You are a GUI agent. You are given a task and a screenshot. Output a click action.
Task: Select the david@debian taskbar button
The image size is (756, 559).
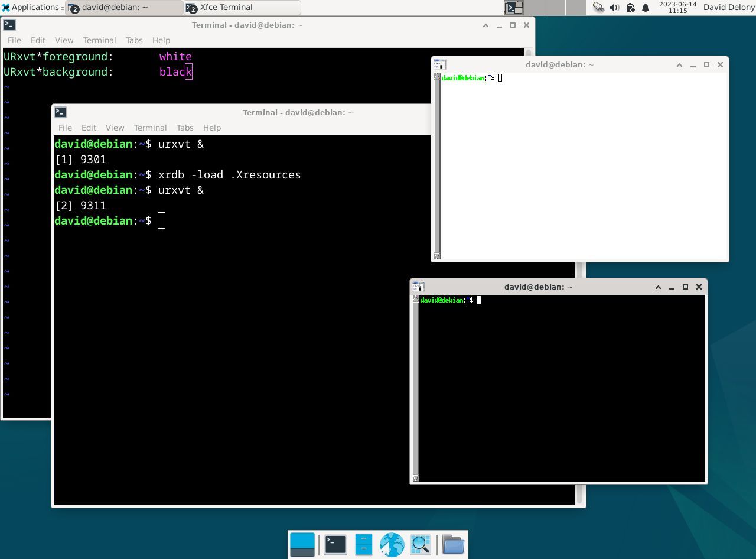(124, 8)
